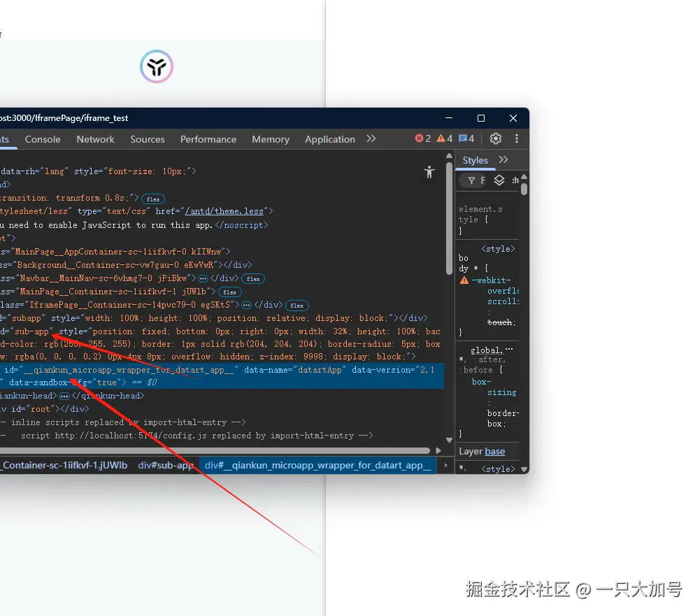The width and height of the screenshot is (700, 616).
Task: Toggle the :hov element state button
Action: [515, 180]
